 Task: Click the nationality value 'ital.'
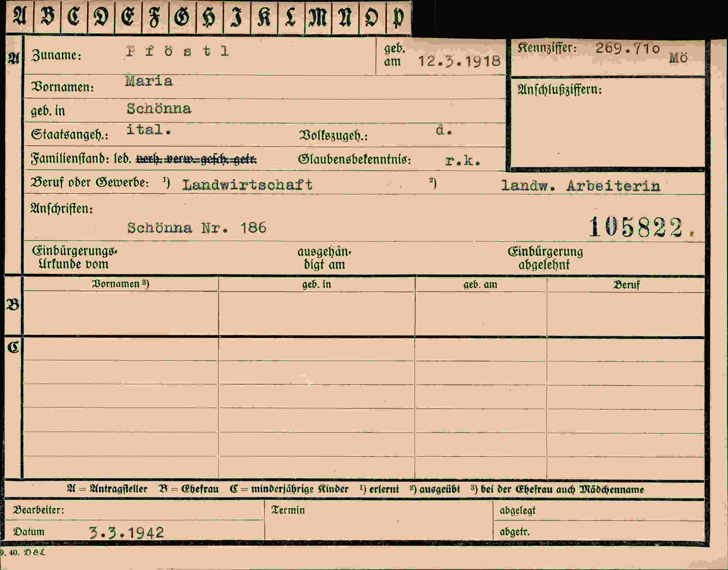149,129
